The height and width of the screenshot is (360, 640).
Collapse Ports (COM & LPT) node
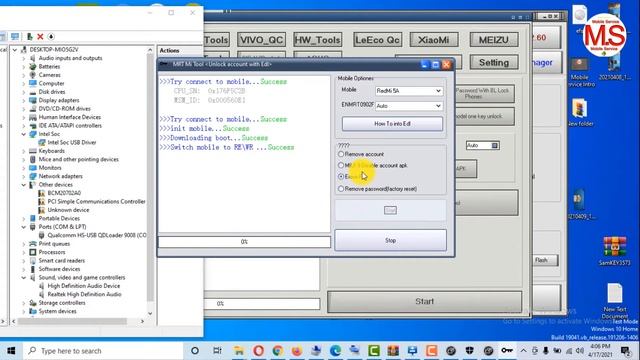pyautogui.click(x=24, y=227)
